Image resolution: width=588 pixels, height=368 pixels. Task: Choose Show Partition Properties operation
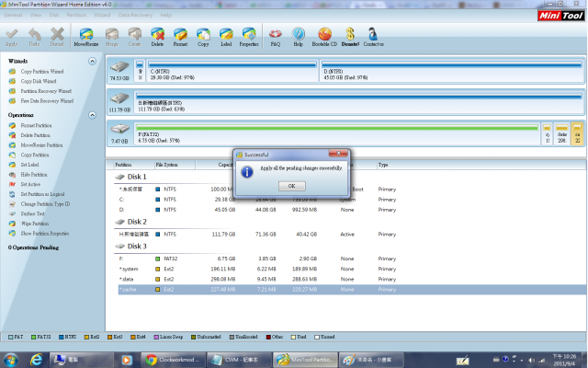(45, 233)
